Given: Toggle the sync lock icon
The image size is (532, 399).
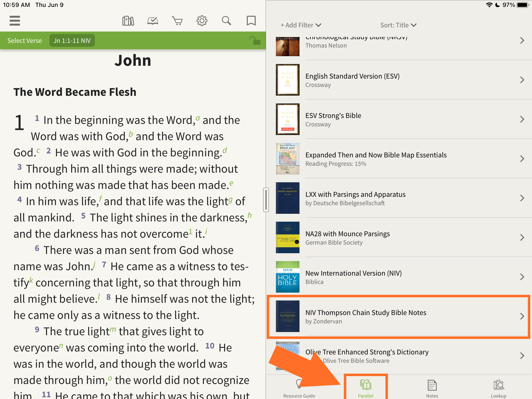Looking at the screenshot, I should [255, 40].
